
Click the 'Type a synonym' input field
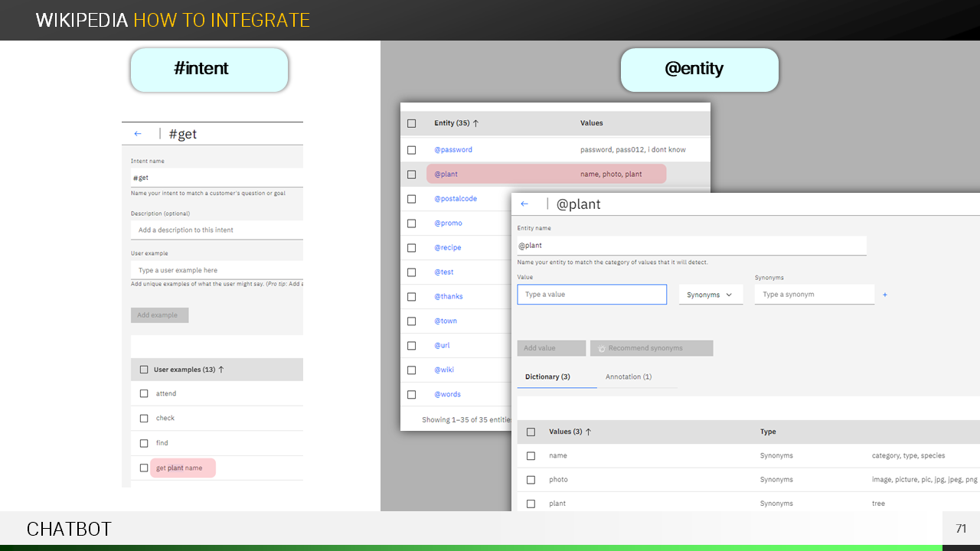pos(814,295)
